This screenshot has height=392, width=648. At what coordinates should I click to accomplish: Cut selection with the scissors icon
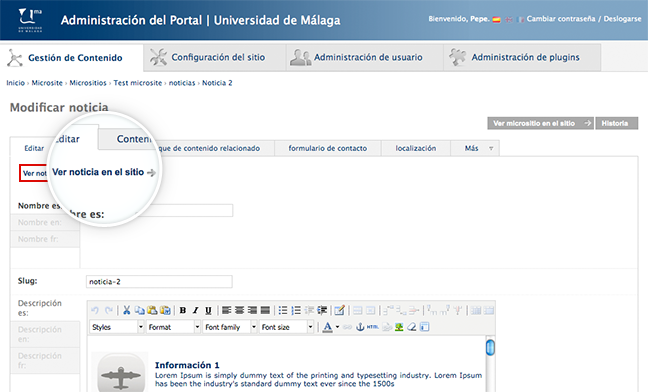click(126, 310)
